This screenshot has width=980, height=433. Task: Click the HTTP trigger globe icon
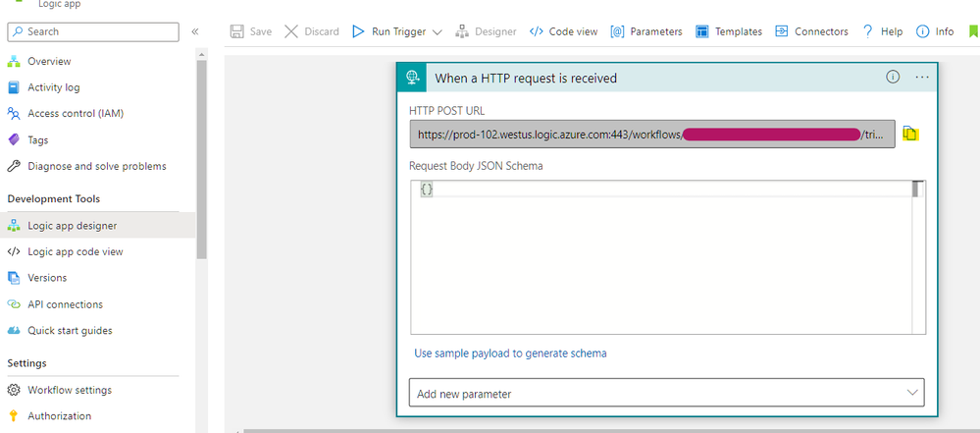tap(412, 78)
